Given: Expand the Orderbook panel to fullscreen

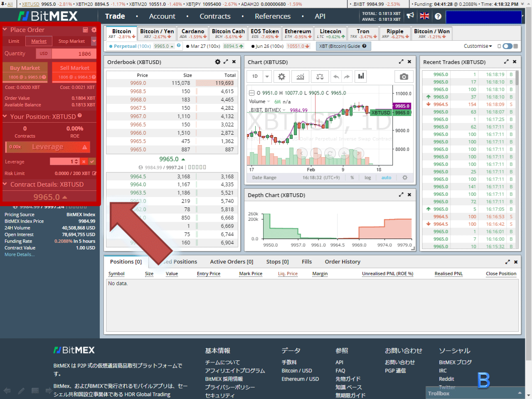Looking at the screenshot, I should click(x=226, y=62).
